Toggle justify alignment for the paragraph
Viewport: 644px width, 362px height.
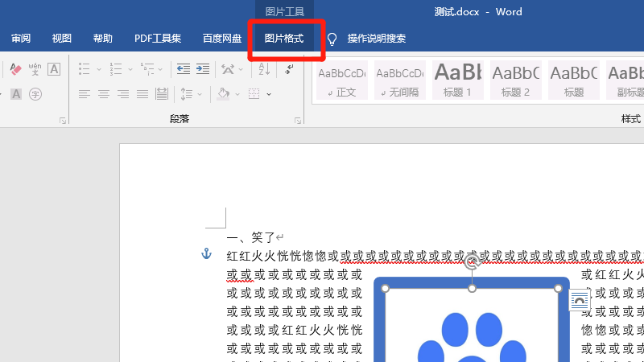click(x=142, y=94)
